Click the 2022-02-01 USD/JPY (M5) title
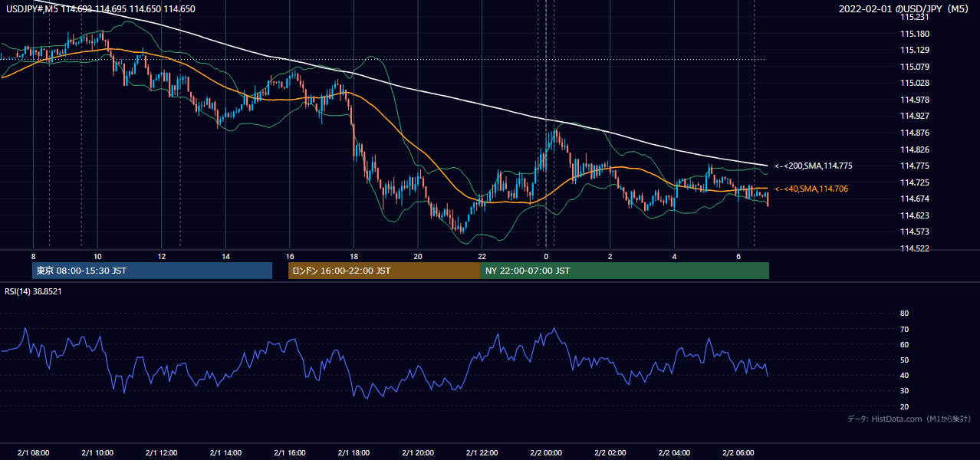Screen dimensions: 980x460 tap(904, 9)
